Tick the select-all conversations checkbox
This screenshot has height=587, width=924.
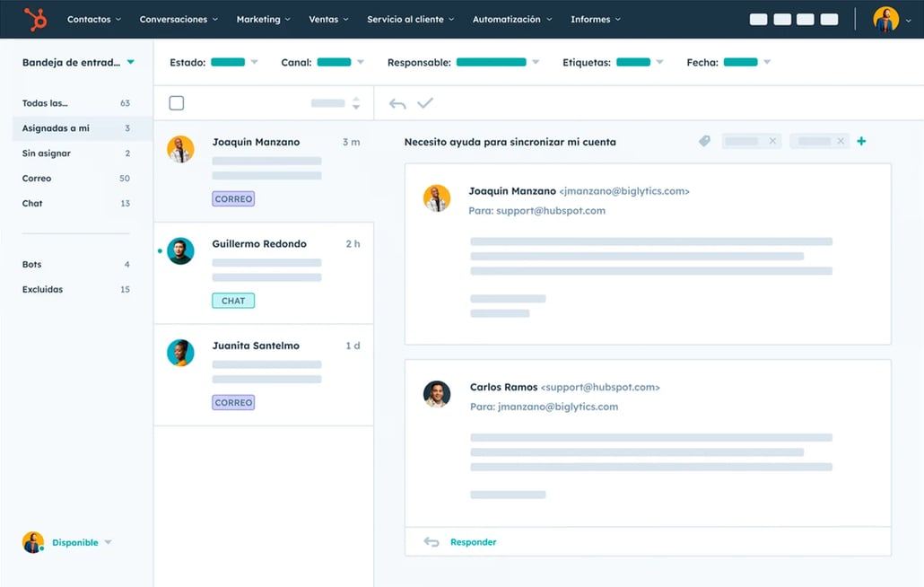pyautogui.click(x=176, y=103)
